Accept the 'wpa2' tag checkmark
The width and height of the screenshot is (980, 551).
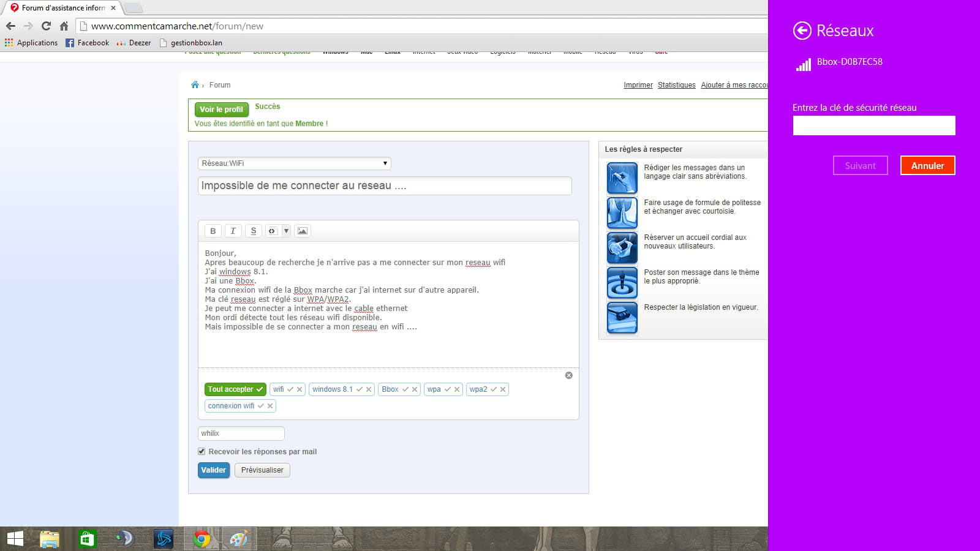pos(494,389)
